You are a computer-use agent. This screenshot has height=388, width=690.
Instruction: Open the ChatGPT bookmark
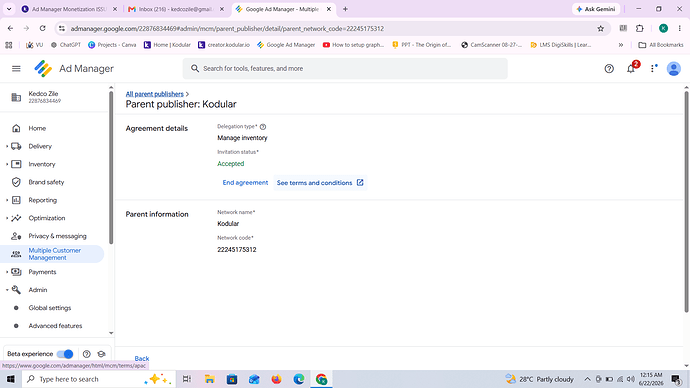tap(66, 45)
